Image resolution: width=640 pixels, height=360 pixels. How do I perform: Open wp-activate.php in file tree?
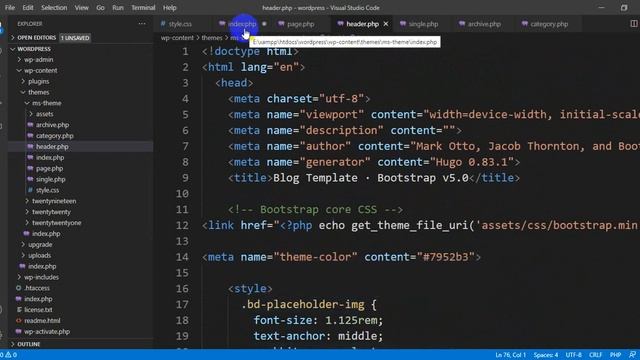pyautogui.click(x=47, y=331)
